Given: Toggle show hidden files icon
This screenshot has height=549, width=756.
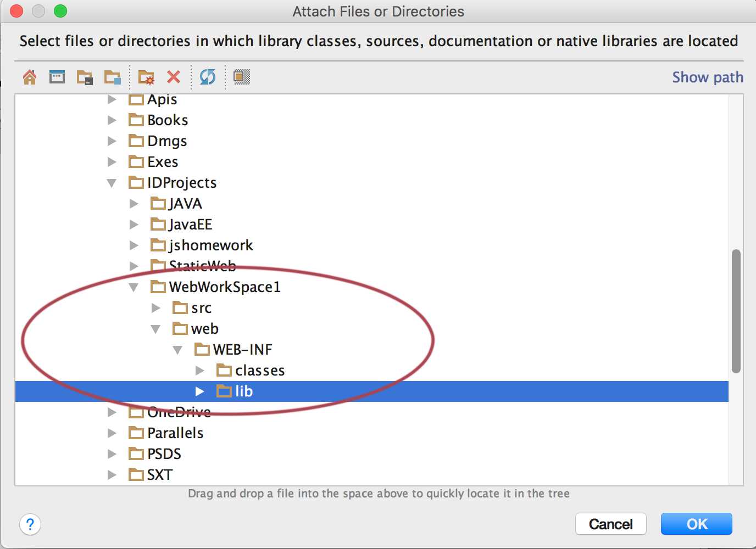Looking at the screenshot, I should pyautogui.click(x=242, y=77).
